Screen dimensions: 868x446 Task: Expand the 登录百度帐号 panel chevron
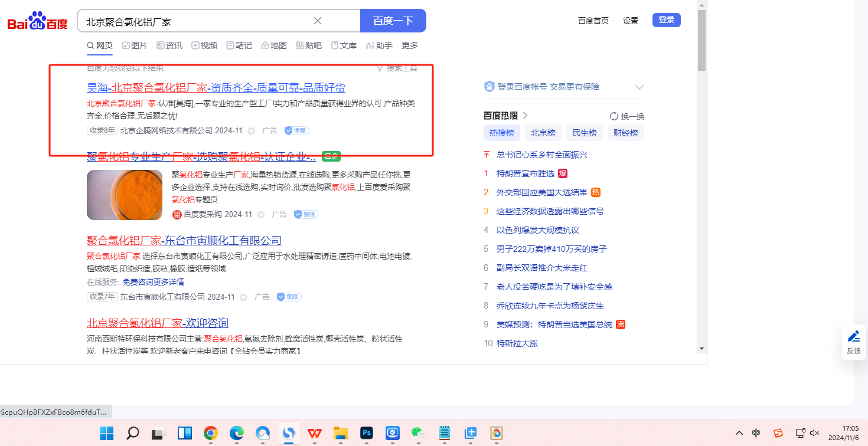639,87
